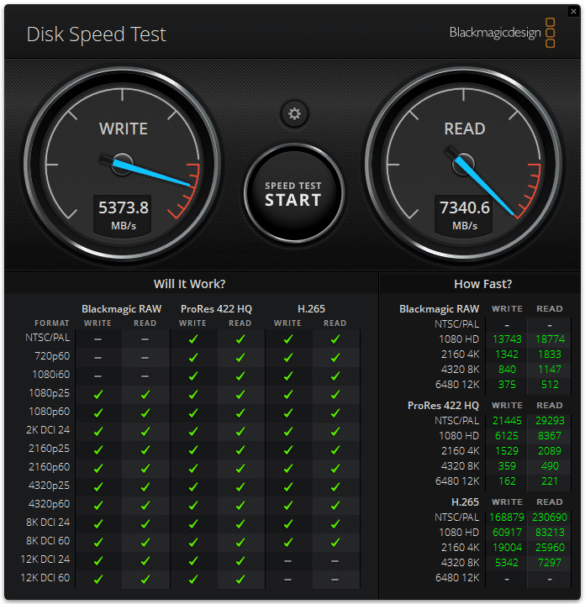The height and width of the screenshot is (604, 585).
Task: Click the 2160p25 format row label
Action: (x=49, y=448)
